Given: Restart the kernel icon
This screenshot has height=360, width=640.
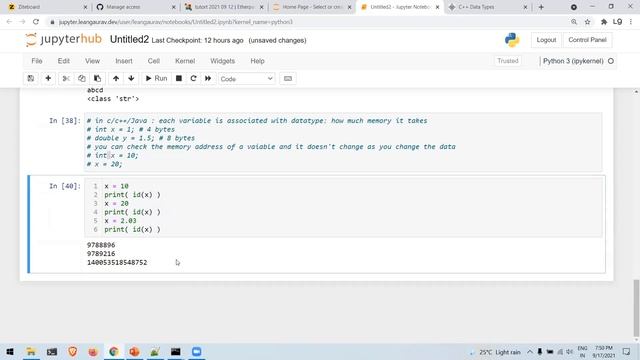Looking at the screenshot, I should [x=193, y=78].
